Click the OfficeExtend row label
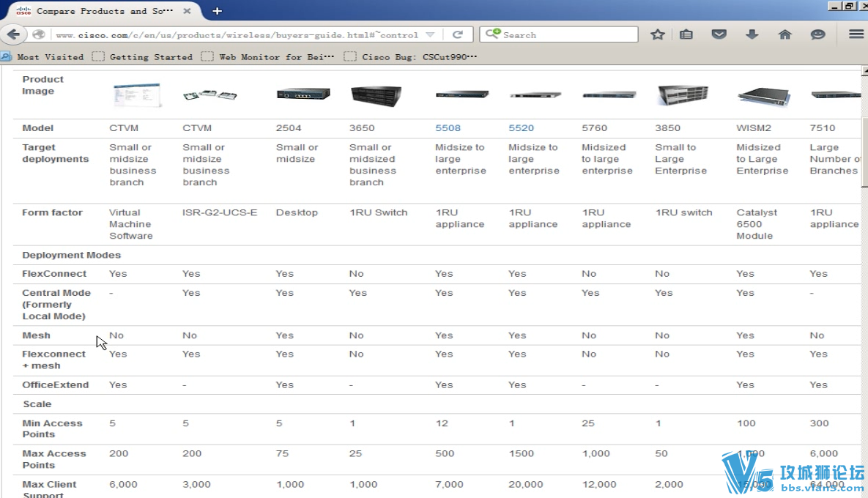Viewport: 868px width, 498px height. (56, 384)
